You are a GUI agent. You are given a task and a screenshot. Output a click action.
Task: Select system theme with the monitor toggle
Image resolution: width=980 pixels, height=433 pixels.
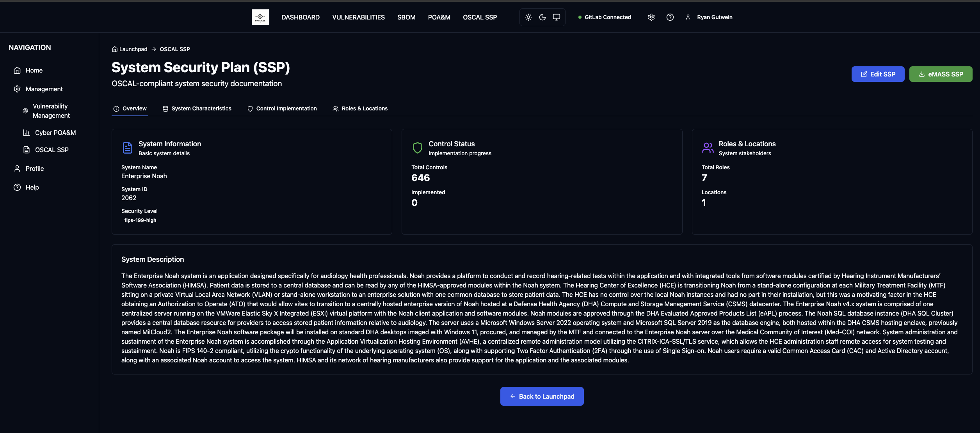pos(556,17)
